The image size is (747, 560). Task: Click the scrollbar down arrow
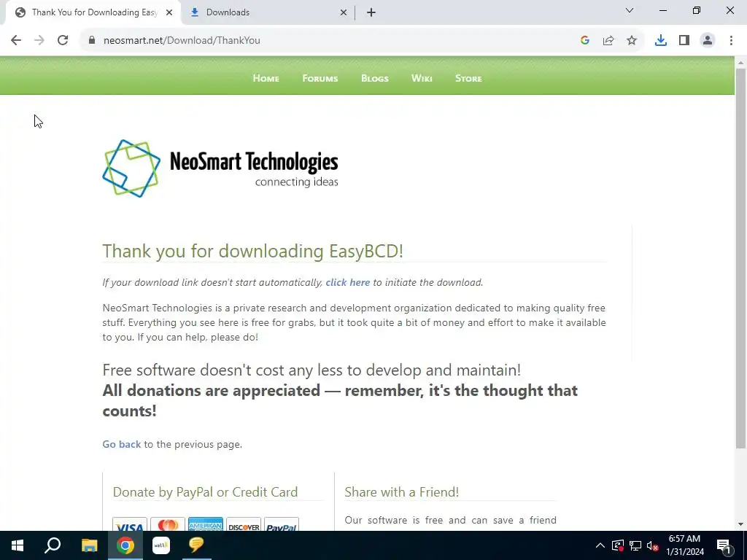(741, 524)
